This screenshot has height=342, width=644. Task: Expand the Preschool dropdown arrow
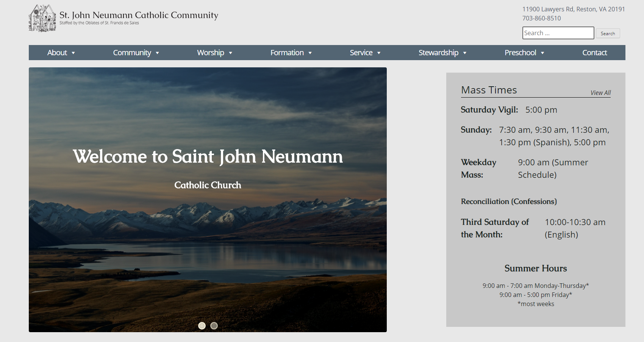(x=542, y=53)
